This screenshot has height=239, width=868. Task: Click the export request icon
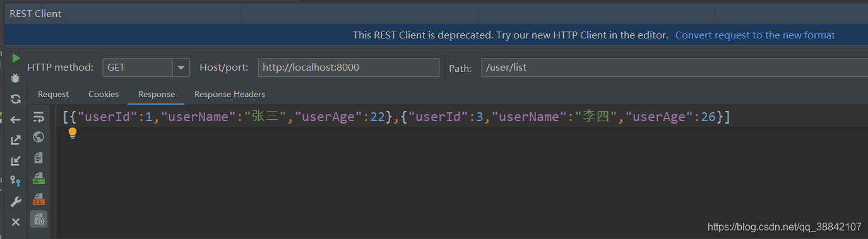point(16,140)
